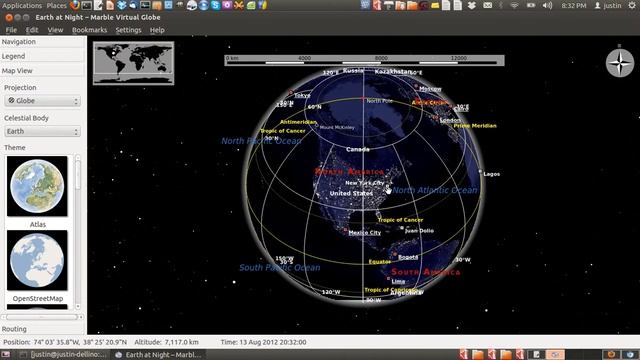Launch the terminal from the top panel

pyautogui.click(x=87, y=5)
